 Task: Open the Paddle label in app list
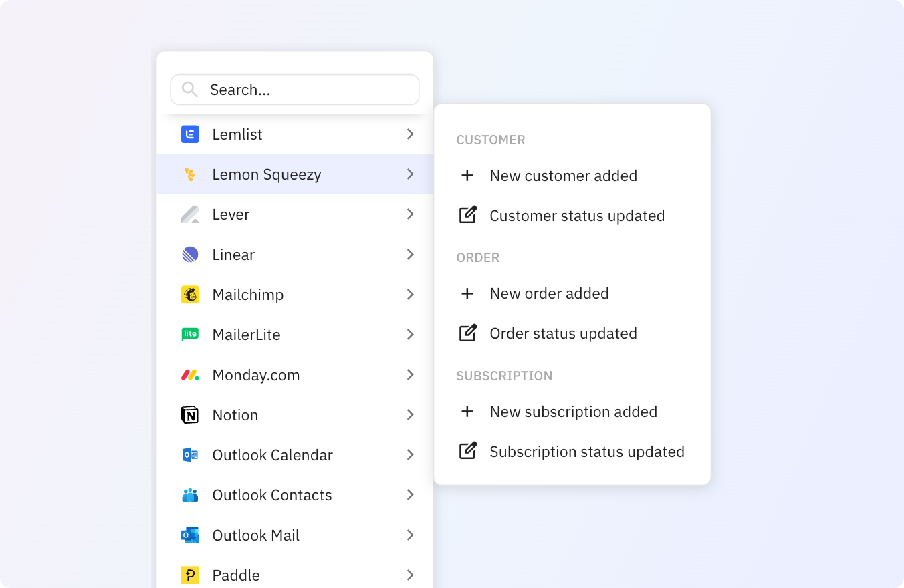[x=236, y=575]
